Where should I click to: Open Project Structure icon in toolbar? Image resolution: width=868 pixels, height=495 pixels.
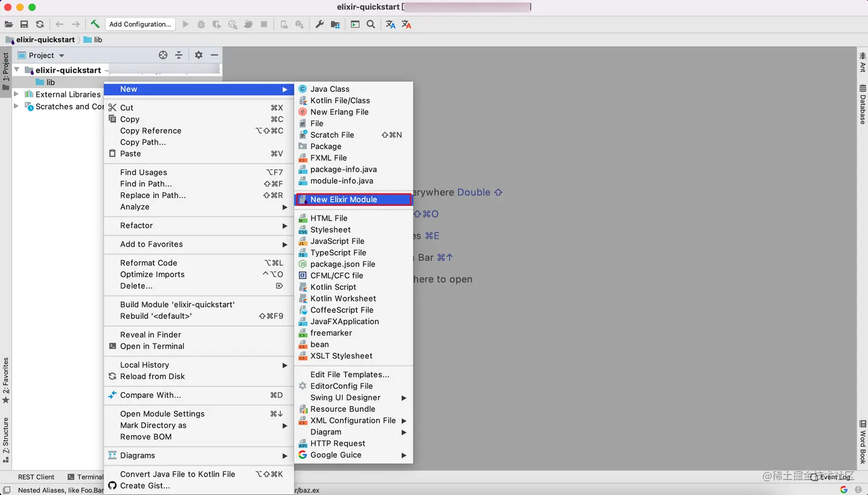tap(335, 24)
